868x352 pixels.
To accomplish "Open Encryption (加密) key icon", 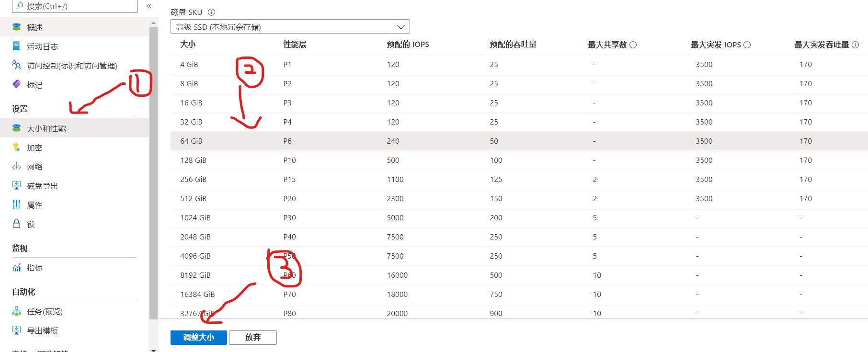I will [17, 148].
